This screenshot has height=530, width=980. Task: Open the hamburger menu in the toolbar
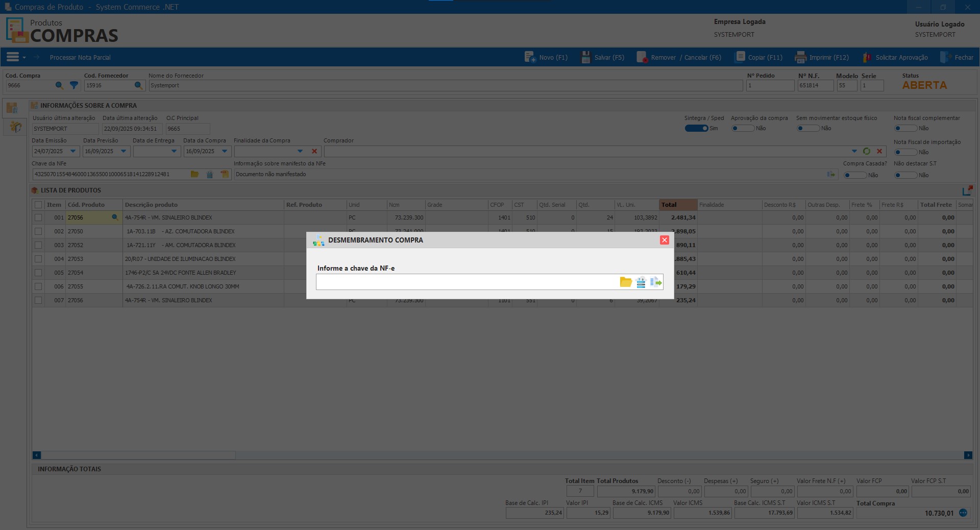13,57
